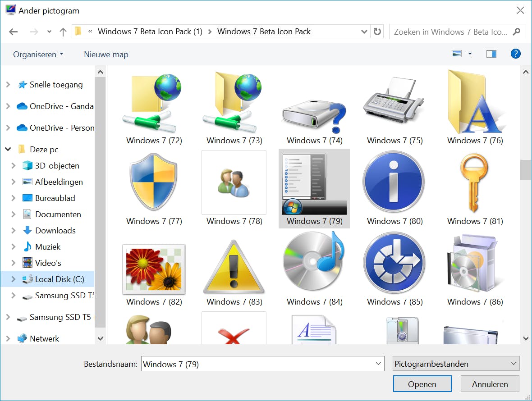Screen dimensions: 532x401
Task: Expand the OneDrive - Ganda node
Action: coord(8,106)
